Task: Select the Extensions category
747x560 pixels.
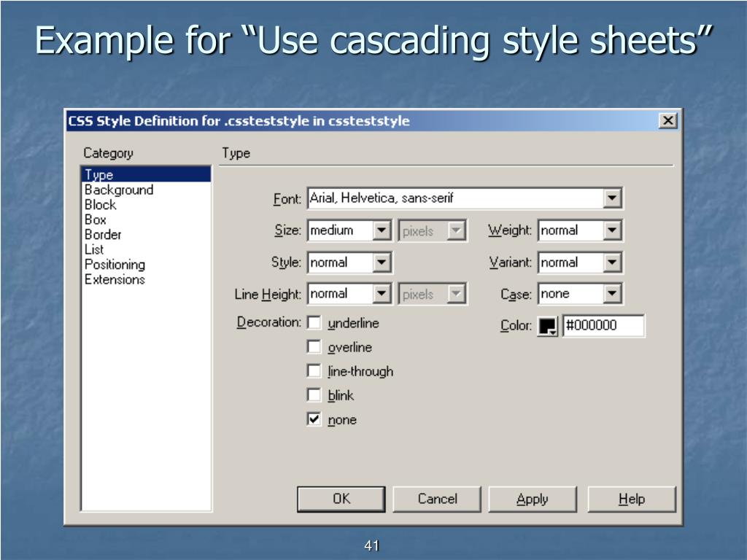Action: (146, 279)
